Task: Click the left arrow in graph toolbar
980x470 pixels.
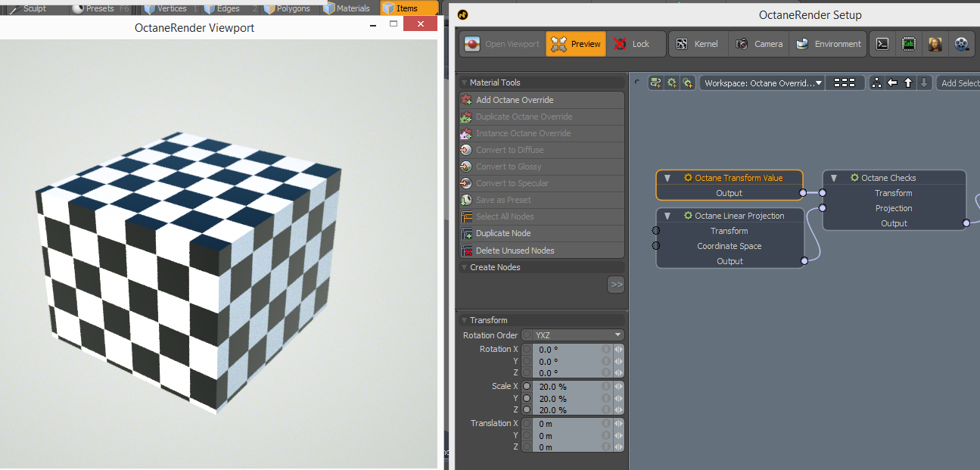Action: [892, 83]
